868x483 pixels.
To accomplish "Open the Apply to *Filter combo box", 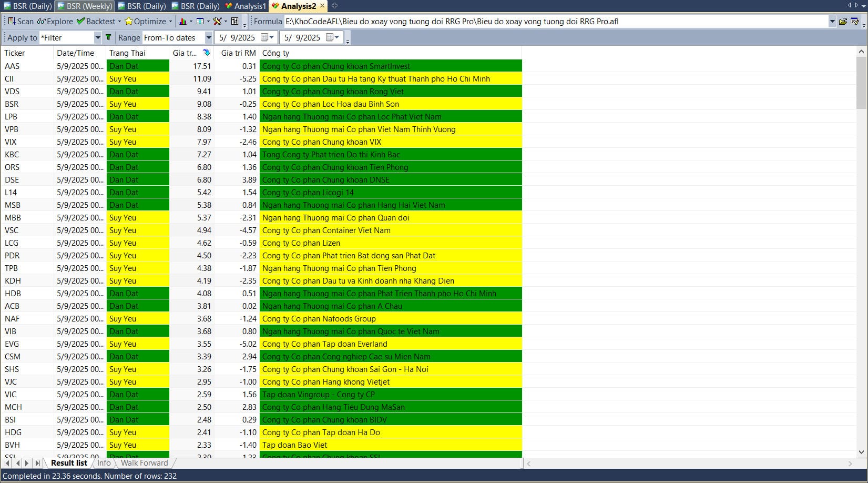I will tap(70, 38).
